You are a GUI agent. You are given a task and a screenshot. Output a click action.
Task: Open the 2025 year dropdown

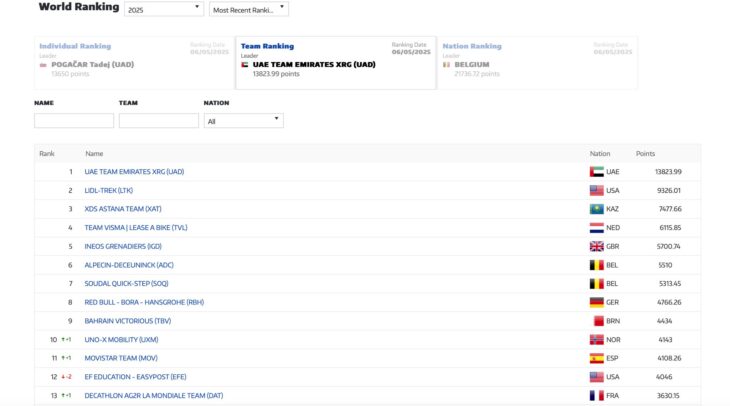(x=163, y=9)
